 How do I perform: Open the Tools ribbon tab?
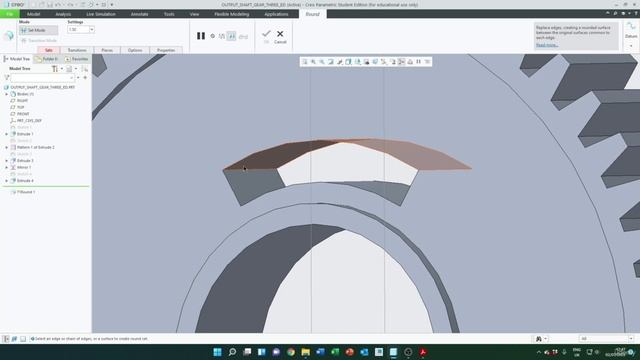(x=169, y=14)
